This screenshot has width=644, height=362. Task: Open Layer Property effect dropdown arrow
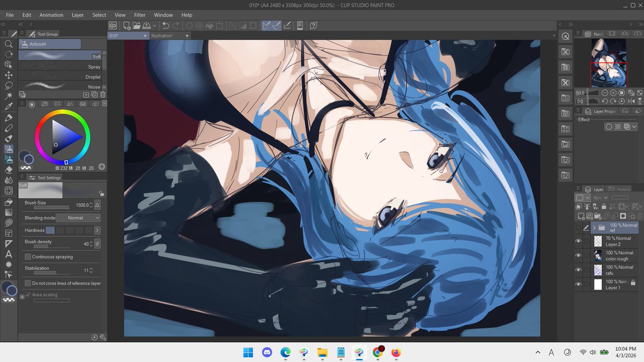[x=635, y=127]
